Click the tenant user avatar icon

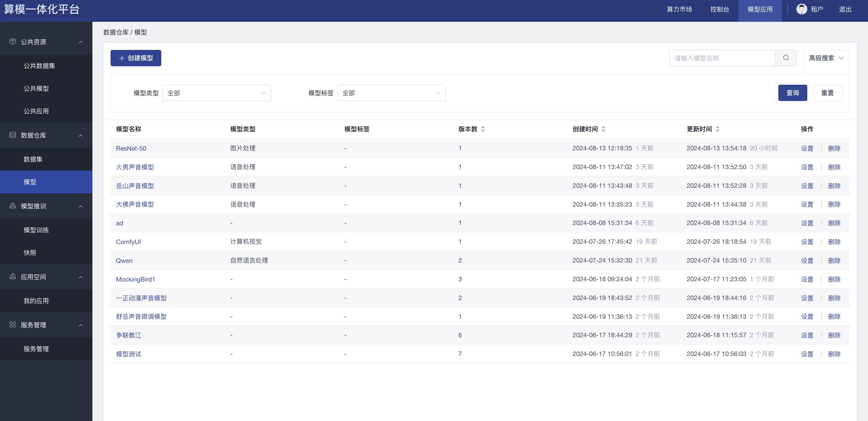tap(801, 9)
